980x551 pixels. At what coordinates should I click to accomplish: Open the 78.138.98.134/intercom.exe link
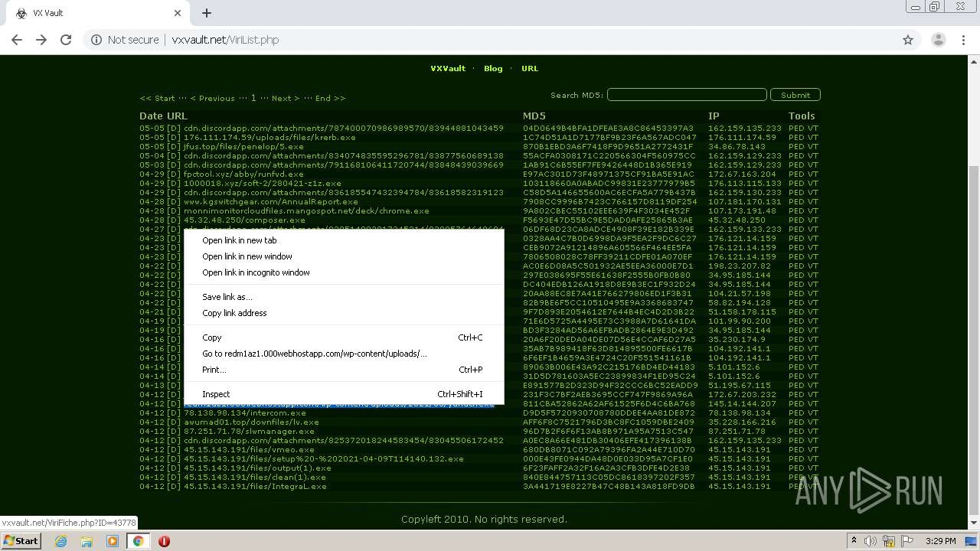click(245, 412)
